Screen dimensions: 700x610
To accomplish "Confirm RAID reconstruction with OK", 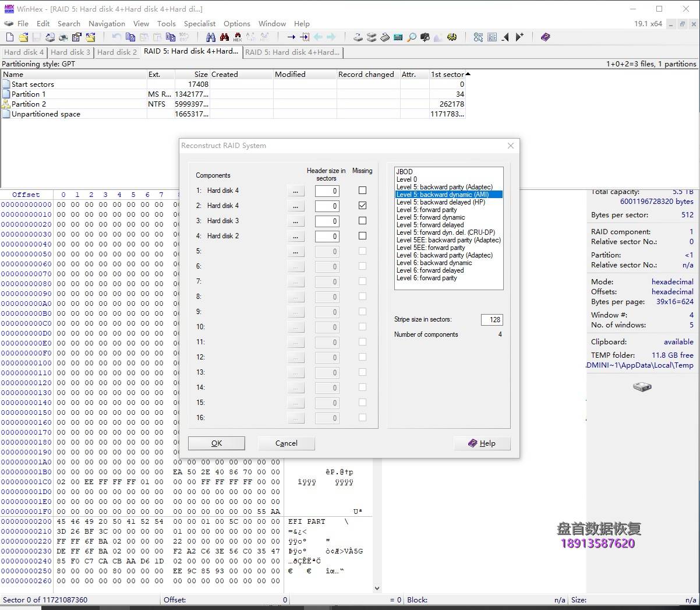I will [217, 443].
